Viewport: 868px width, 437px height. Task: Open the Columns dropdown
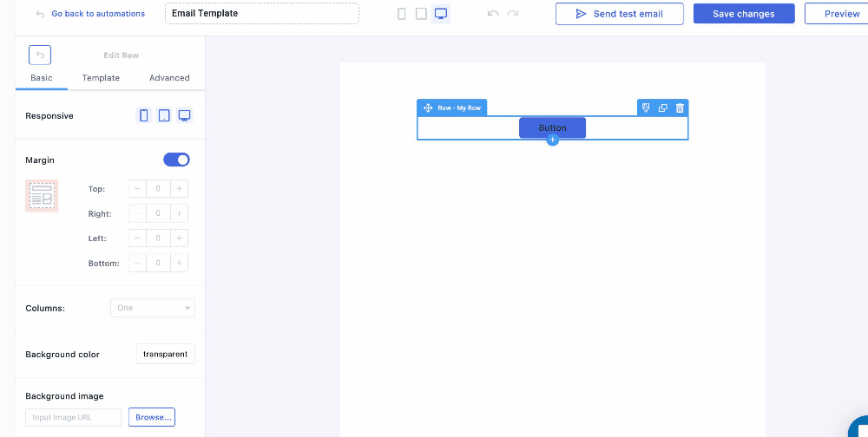point(153,308)
